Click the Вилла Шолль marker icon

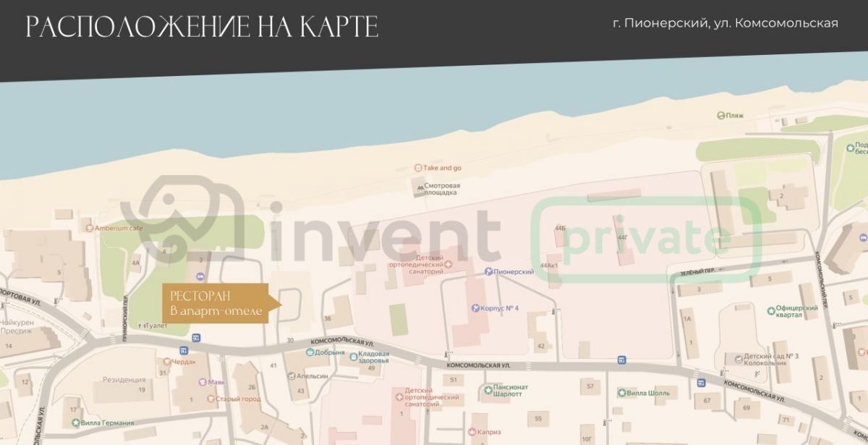(x=621, y=393)
